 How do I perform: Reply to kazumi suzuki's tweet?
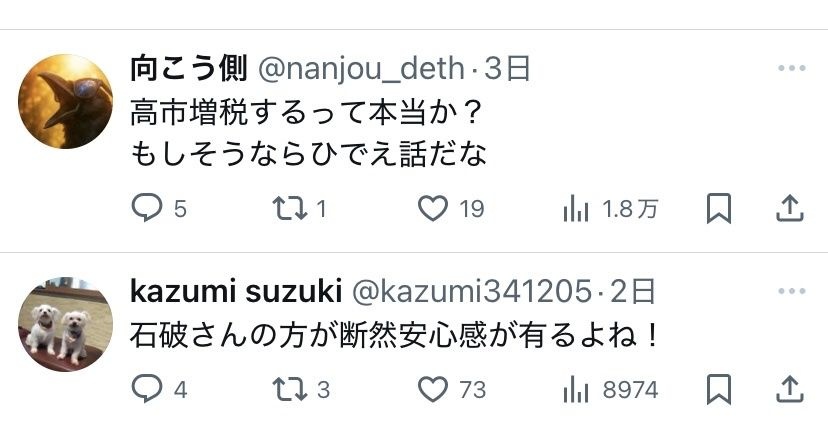[147, 387]
